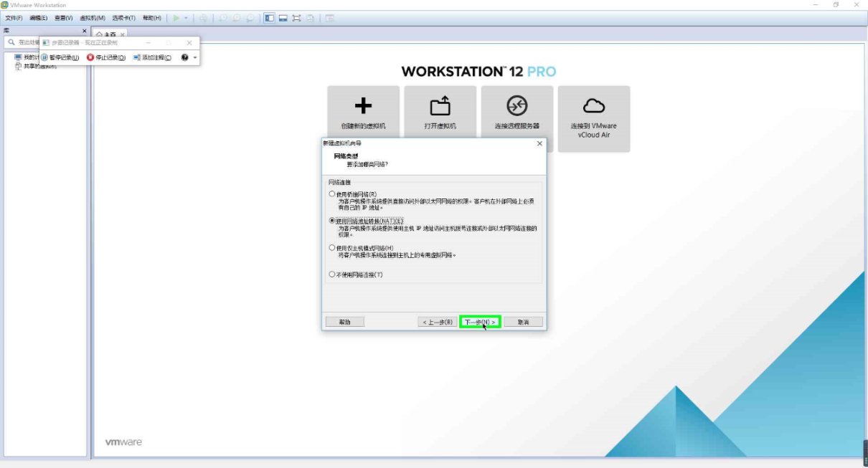Click the 取消 cancel button
The image size is (868, 468).
pyautogui.click(x=523, y=322)
